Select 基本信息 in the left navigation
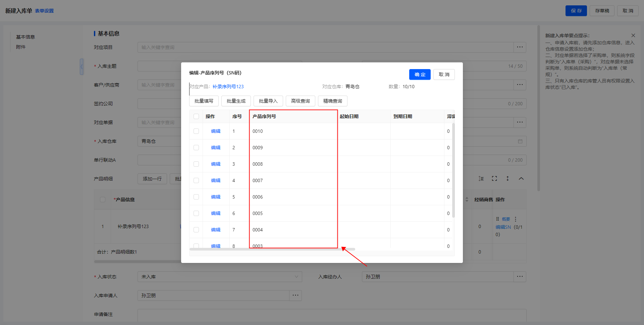Image resolution: width=644 pixels, height=325 pixels. 25,37
